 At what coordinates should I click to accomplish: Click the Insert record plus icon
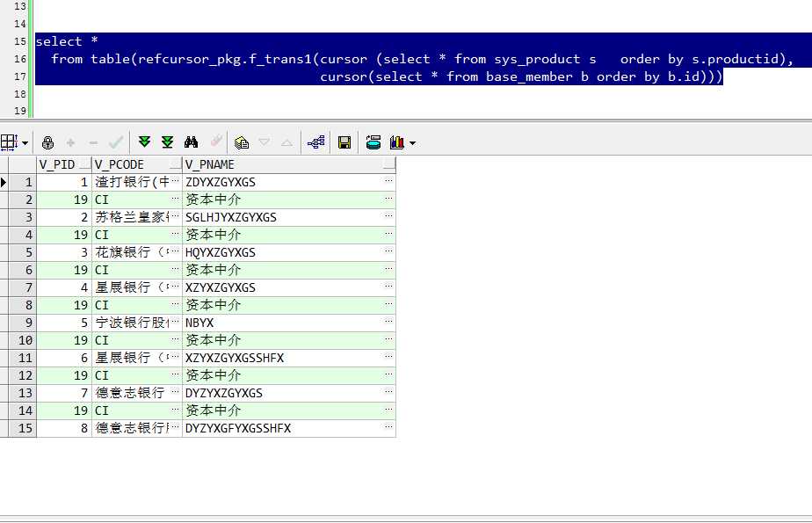pyautogui.click(x=70, y=142)
